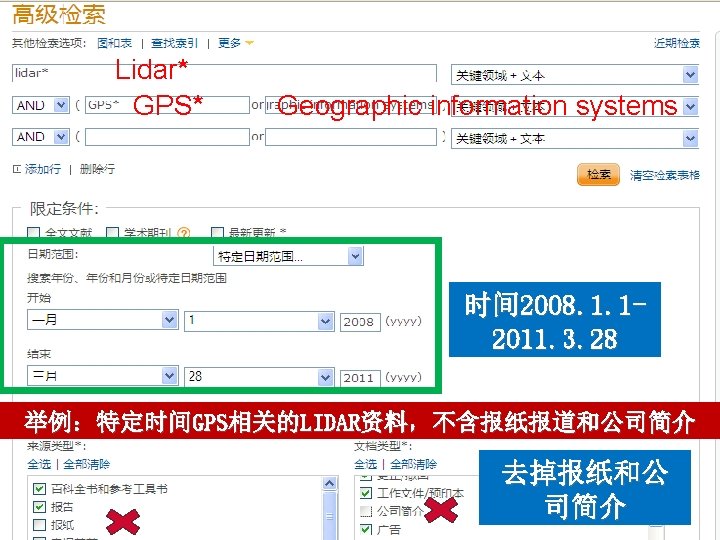Open the 图和表 search option
The image size is (720, 540).
[x=115, y=43]
